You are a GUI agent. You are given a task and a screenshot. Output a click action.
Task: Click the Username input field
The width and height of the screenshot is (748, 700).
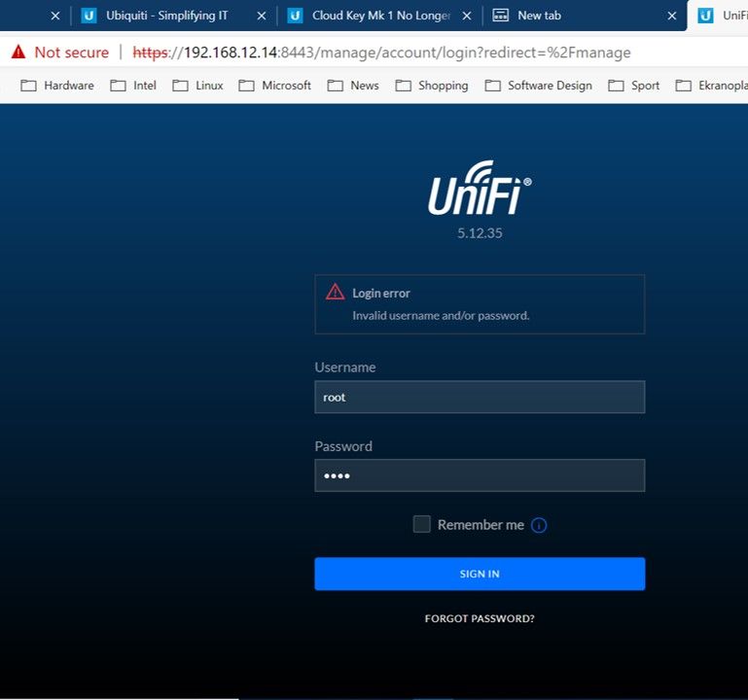(x=480, y=397)
